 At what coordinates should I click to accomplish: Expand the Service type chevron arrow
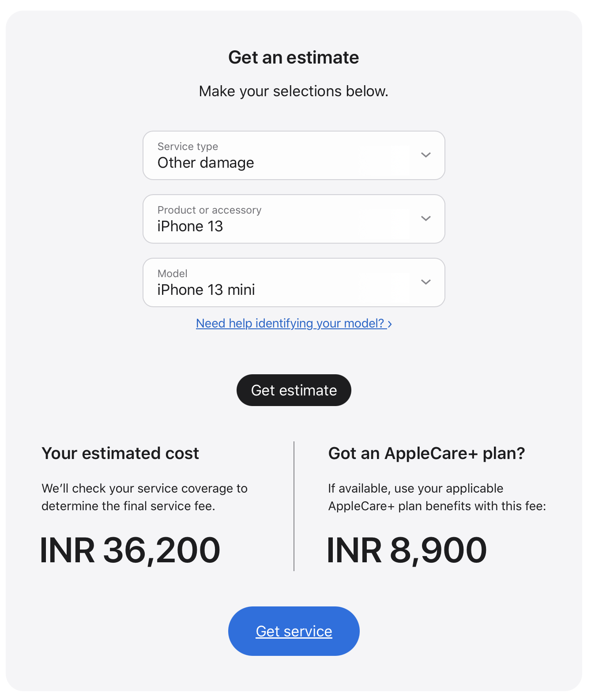pyautogui.click(x=426, y=155)
